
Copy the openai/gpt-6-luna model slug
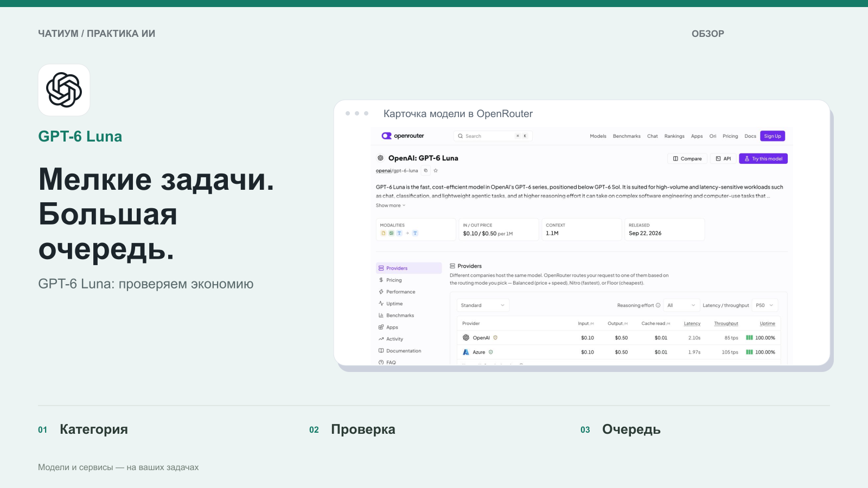pyautogui.click(x=426, y=171)
